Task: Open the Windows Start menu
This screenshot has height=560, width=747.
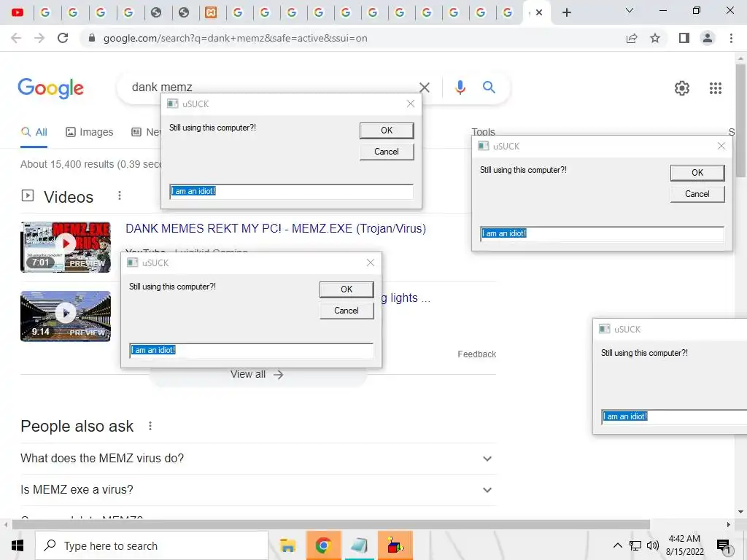Action: pyautogui.click(x=18, y=545)
